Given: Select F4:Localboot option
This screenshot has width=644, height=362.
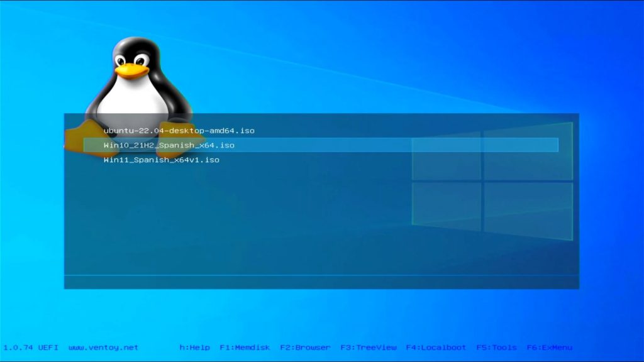Looking at the screenshot, I should (436, 347).
